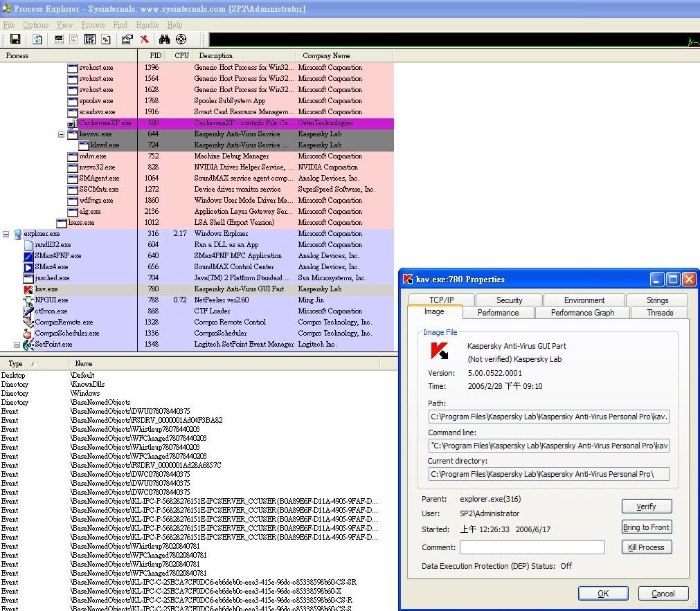Switch to the Security tab

pos(509,300)
